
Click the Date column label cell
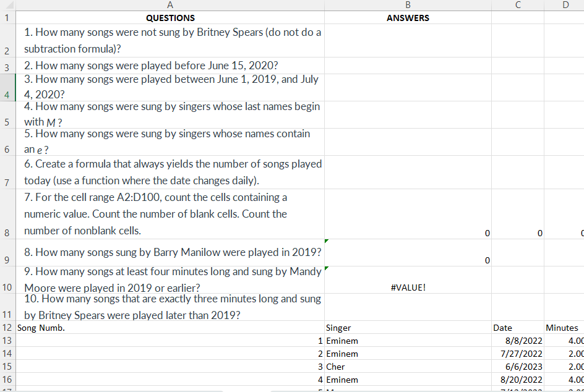(517, 328)
